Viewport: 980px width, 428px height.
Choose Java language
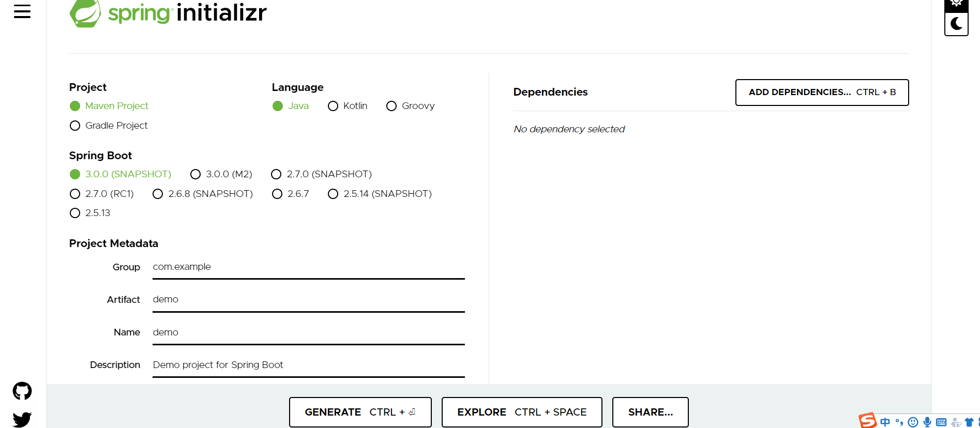(291, 106)
